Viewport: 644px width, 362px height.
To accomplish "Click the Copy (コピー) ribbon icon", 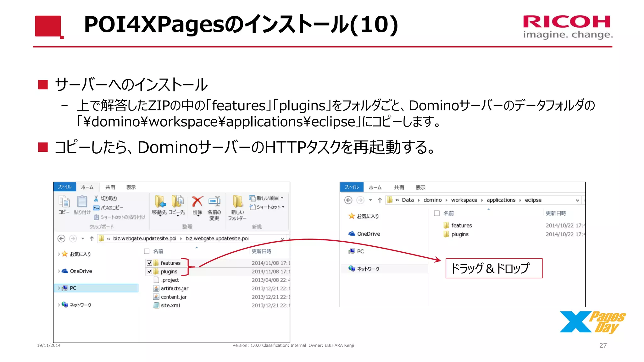I will [64, 205].
